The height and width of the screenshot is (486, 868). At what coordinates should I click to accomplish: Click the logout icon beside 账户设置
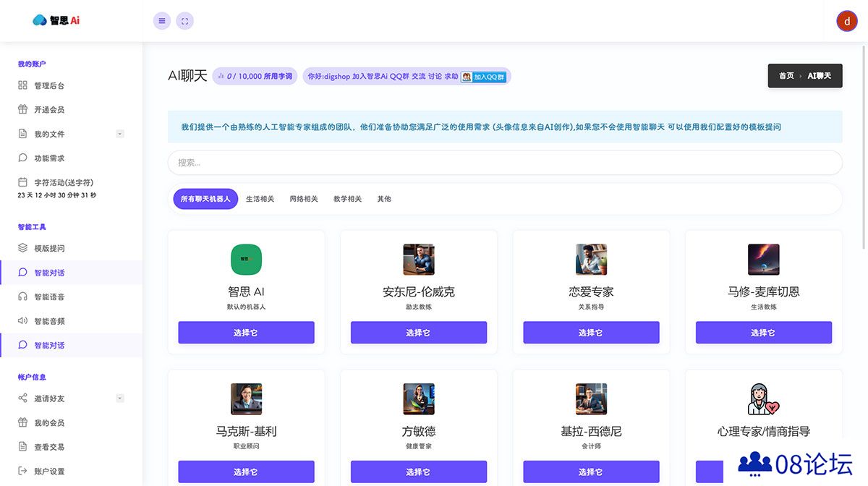pos(22,471)
